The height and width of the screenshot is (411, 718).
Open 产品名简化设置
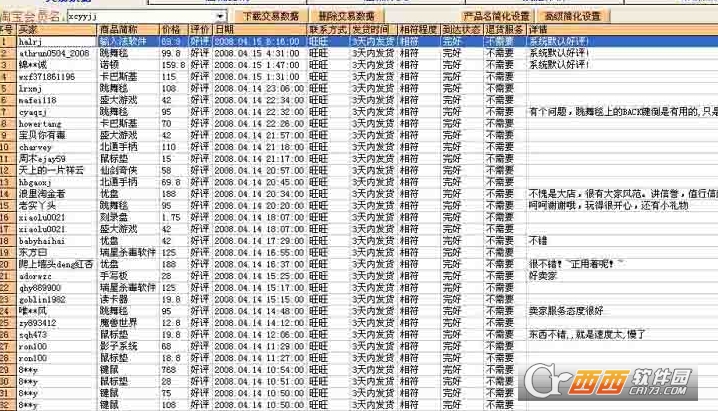point(496,16)
